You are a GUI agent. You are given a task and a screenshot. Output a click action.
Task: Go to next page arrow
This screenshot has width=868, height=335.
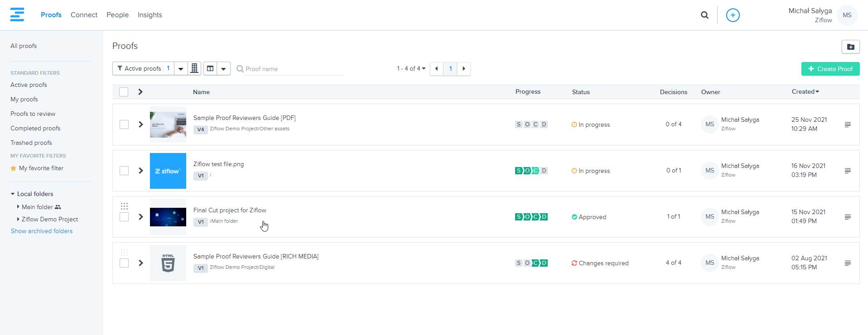click(463, 68)
